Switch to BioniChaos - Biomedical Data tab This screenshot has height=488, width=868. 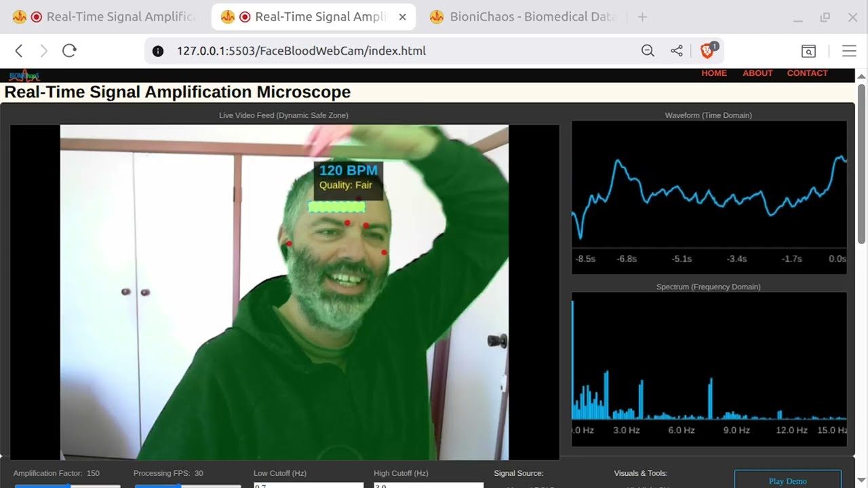pyautogui.click(x=524, y=17)
